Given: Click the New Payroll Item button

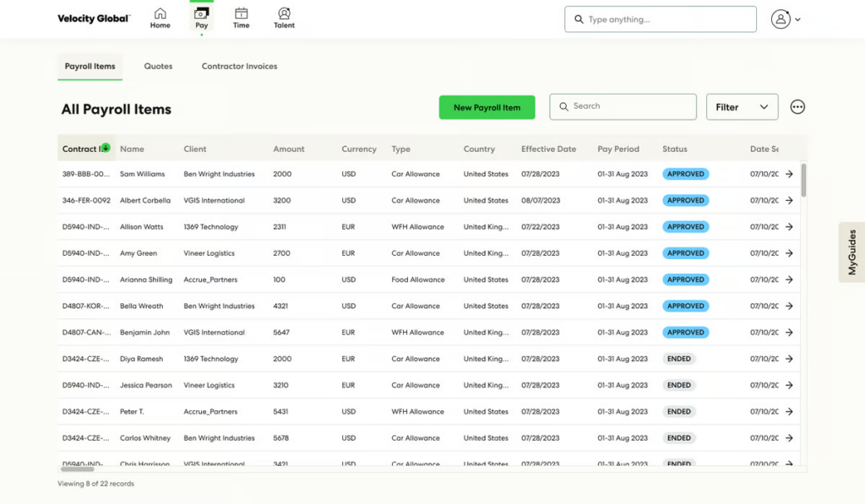Looking at the screenshot, I should point(487,107).
